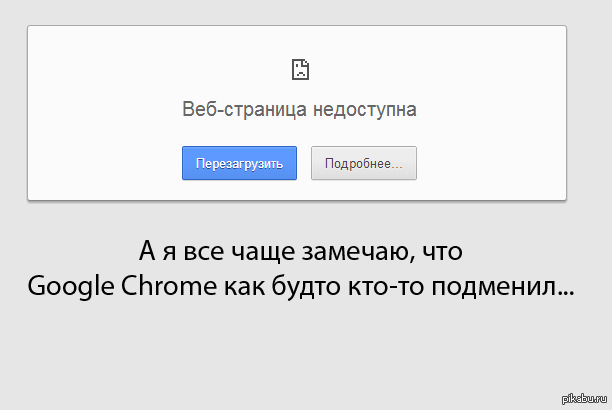Click the empty gray area below the caption
This screenshot has width=612, height=410.
point(300,350)
